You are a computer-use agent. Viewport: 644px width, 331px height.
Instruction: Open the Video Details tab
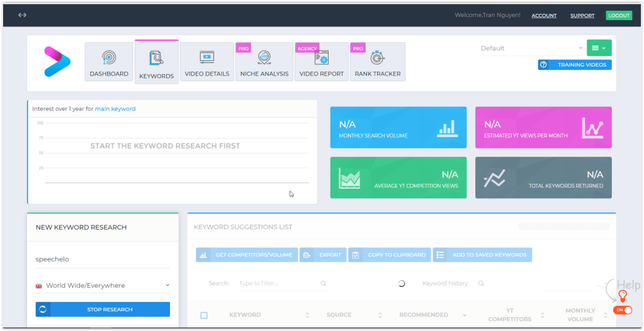206,62
